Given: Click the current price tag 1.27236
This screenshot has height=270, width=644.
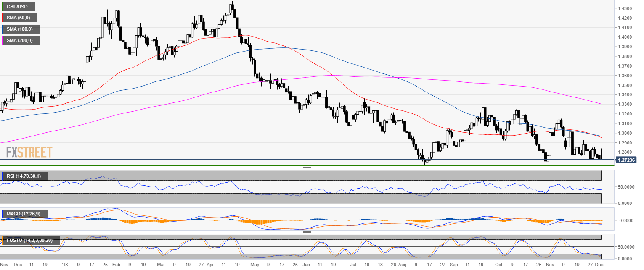Looking at the screenshot, I should [x=628, y=160].
